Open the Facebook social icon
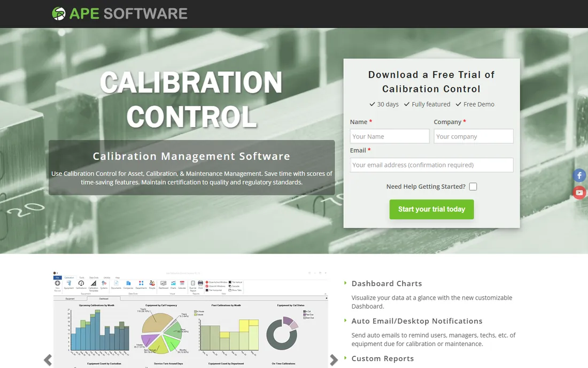The image size is (588, 368). [579, 175]
